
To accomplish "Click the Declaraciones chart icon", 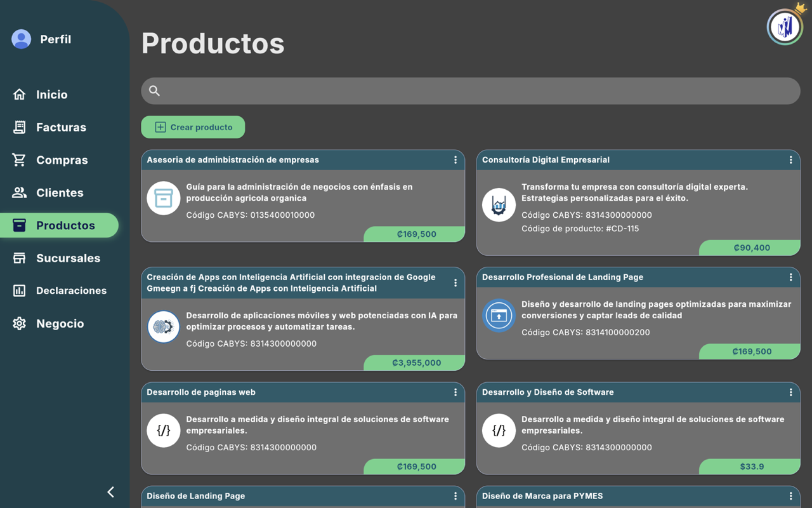I will point(20,291).
